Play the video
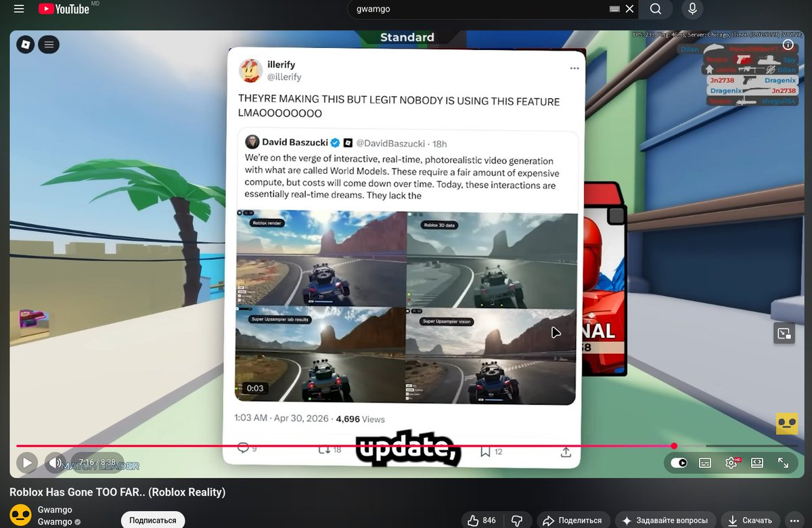Viewport: 812px width, 528px height. pos(26,463)
